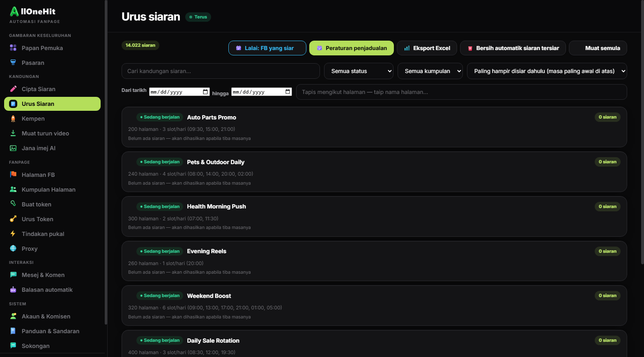644x357 pixels.
Task: Click the Mesej & Komen chat icon
Action: pos(13,275)
